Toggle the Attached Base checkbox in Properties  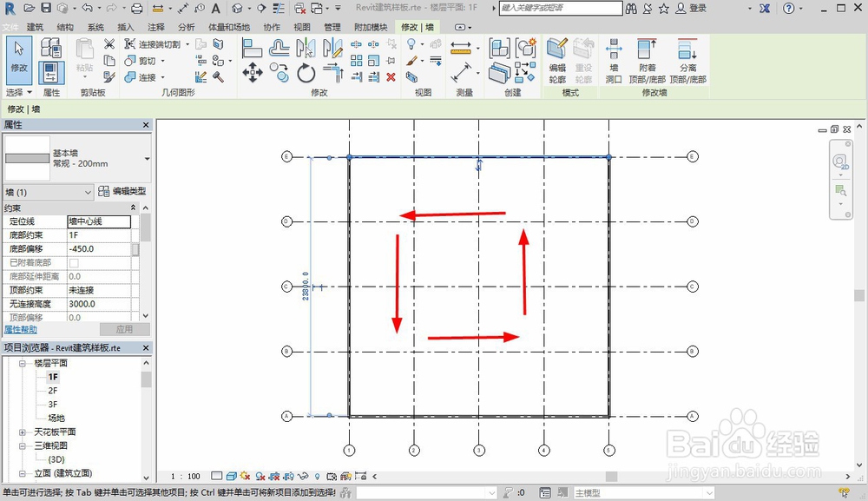pyautogui.click(x=74, y=263)
